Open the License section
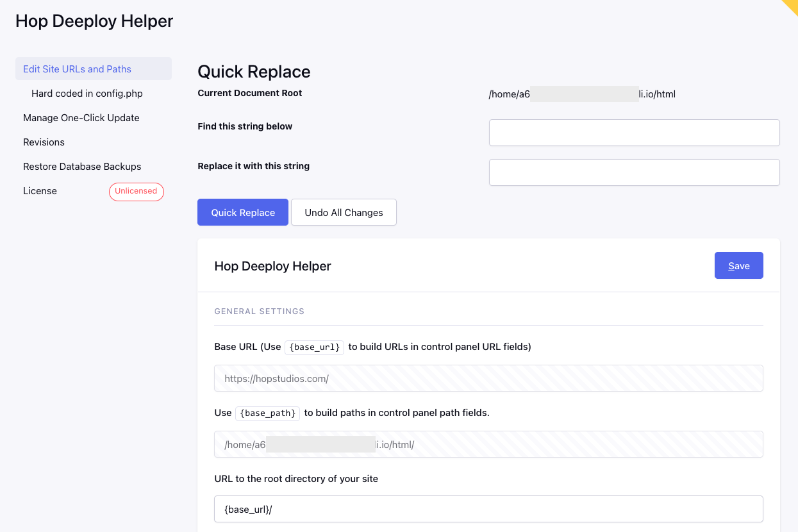 40,190
